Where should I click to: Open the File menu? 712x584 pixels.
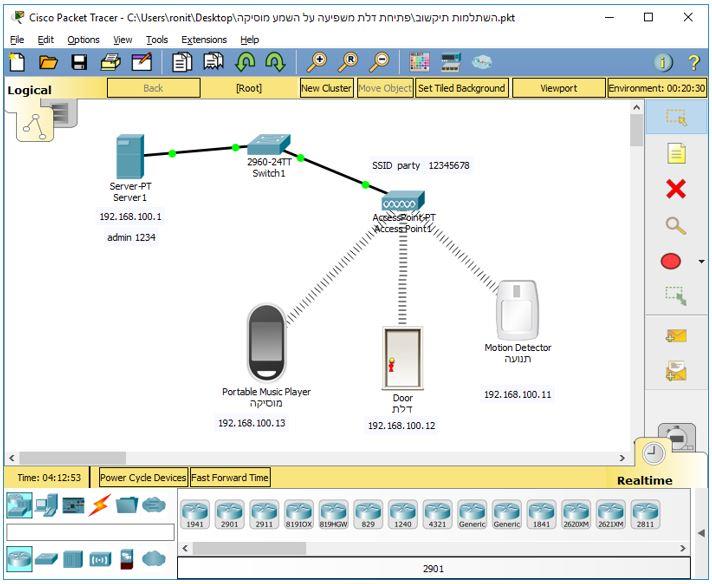pyautogui.click(x=17, y=40)
